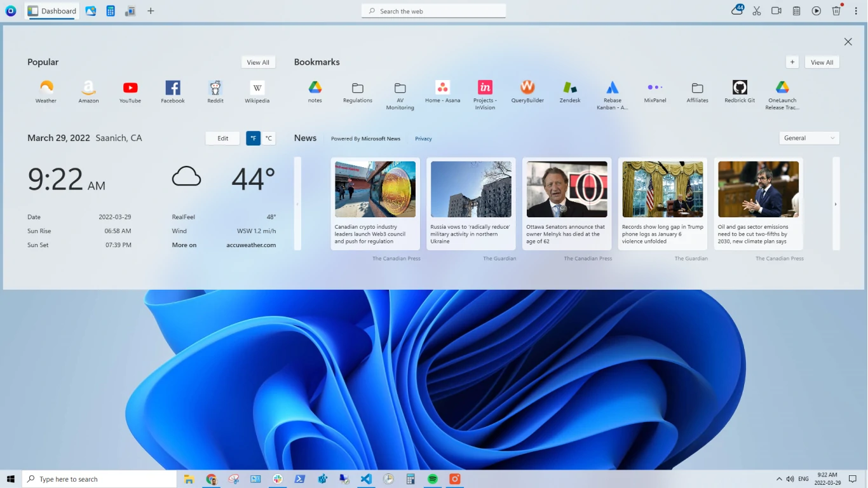Open a new tab with plus button
Screen dimensions: 868x488
coord(151,11)
